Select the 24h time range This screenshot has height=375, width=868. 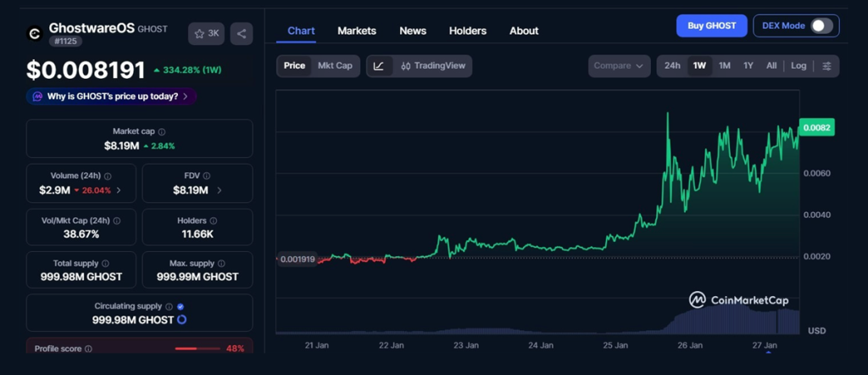672,66
